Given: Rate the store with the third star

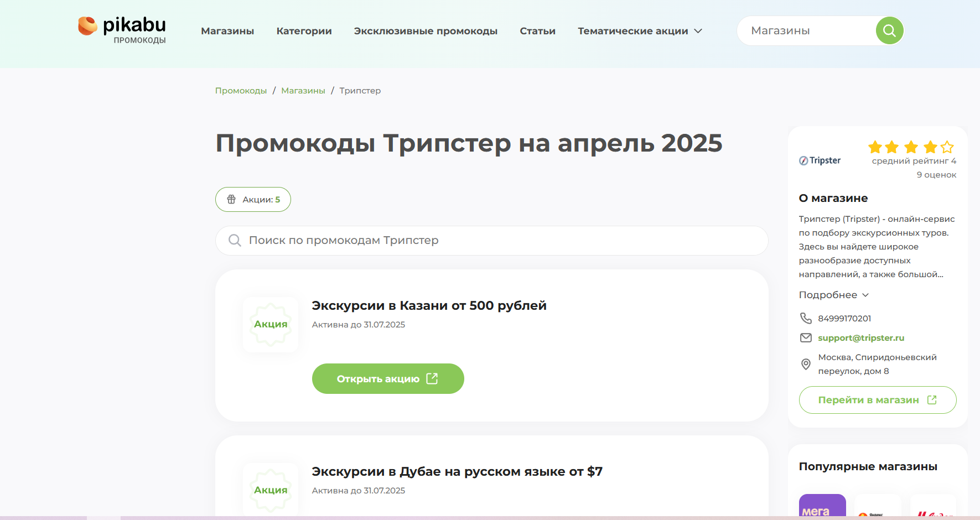Looking at the screenshot, I should (x=911, y=147).
